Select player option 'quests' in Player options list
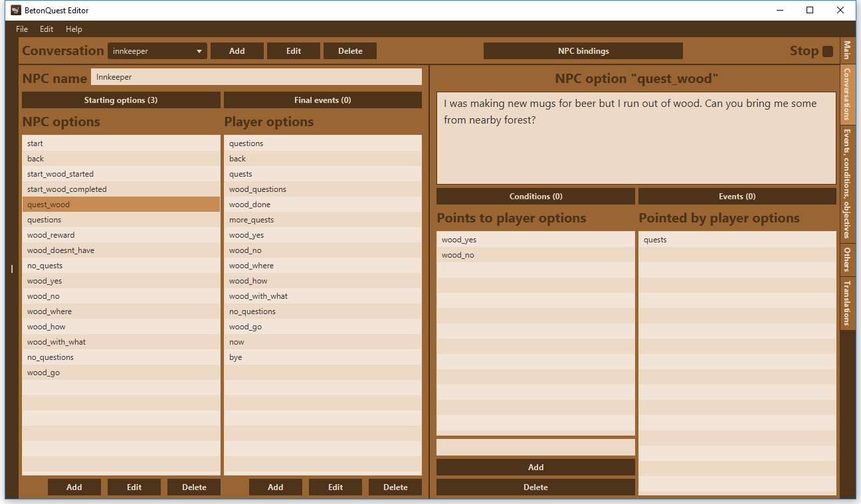Image resolution: width=861 pixels, height=504 pixels. pyautogui.click(x=323, y=174)
